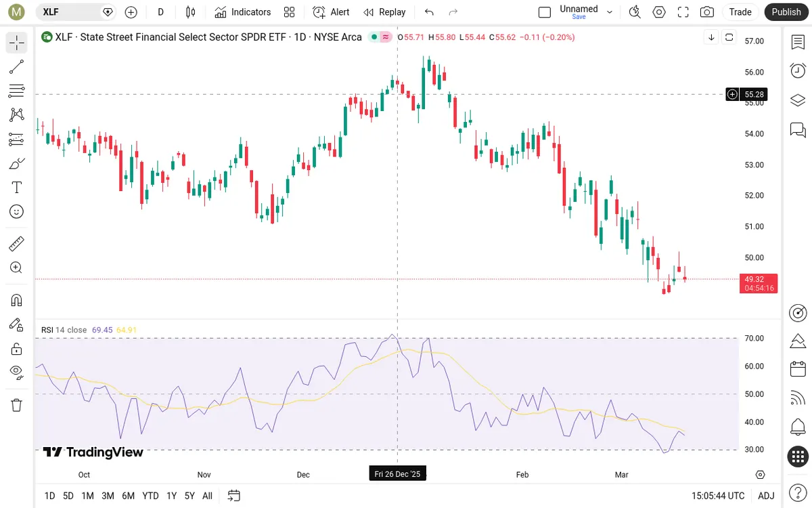812x508 pixels.
Task: Redo chart action
Action: [x=453, y=12]
